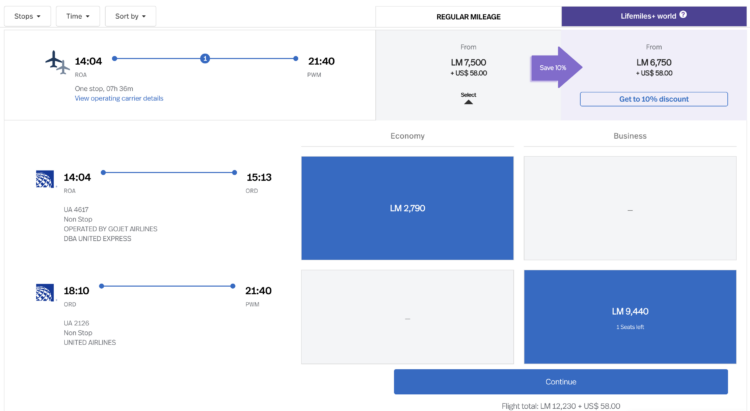
Task: Click the one-stop circle marker on route line
Action: pyautogui.click(x=205, y=58)
